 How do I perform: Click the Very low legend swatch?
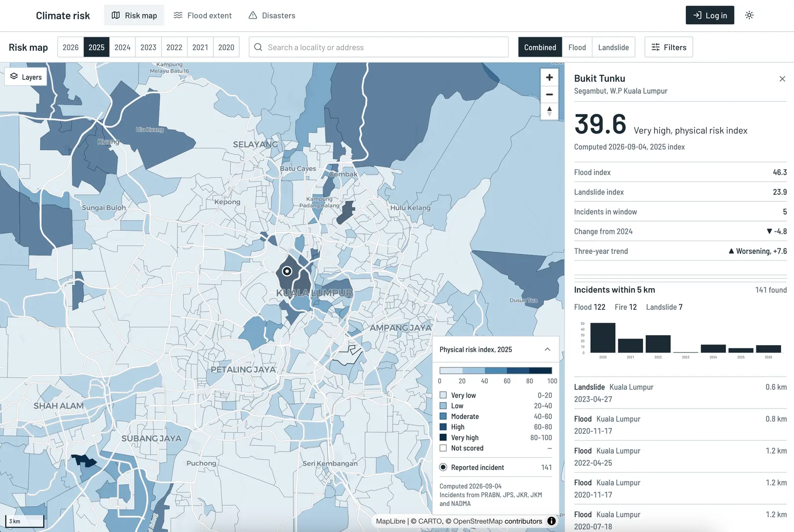(443, 395)
